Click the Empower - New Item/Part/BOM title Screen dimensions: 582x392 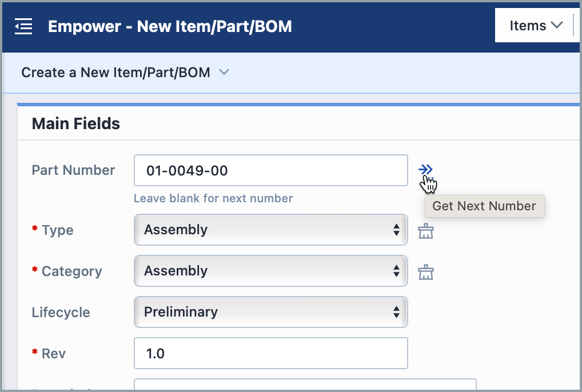[170, 26]
